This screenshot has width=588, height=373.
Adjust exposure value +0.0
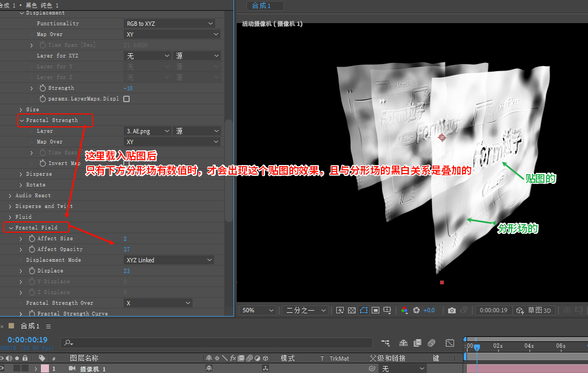[x=429, y=310]
